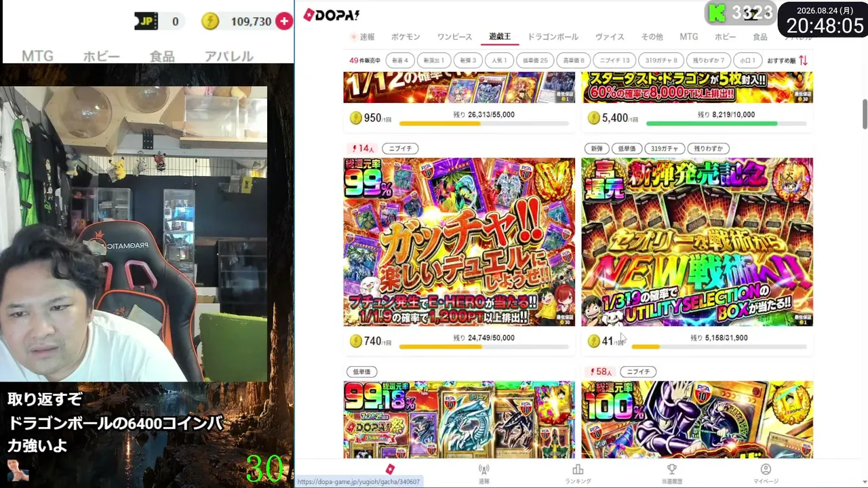
Task: Toggle the 人気 1 filter chip
Action: tap(498, 60)
